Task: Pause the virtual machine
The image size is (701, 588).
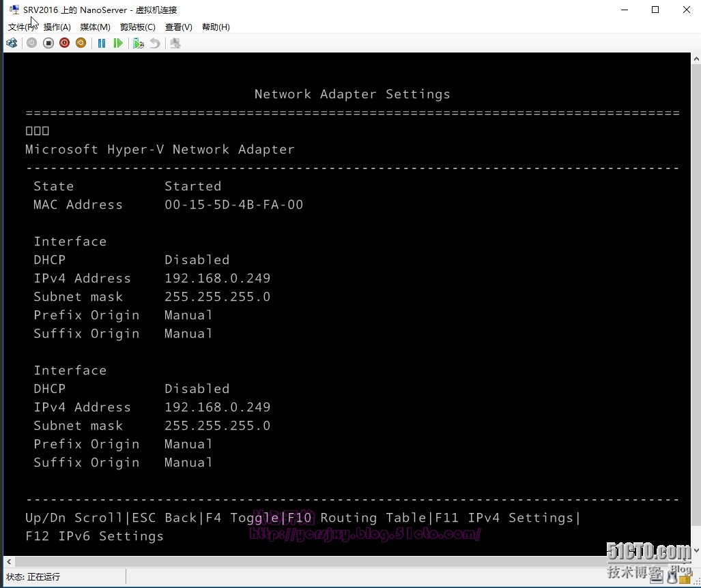Action: tap(102, 44)
